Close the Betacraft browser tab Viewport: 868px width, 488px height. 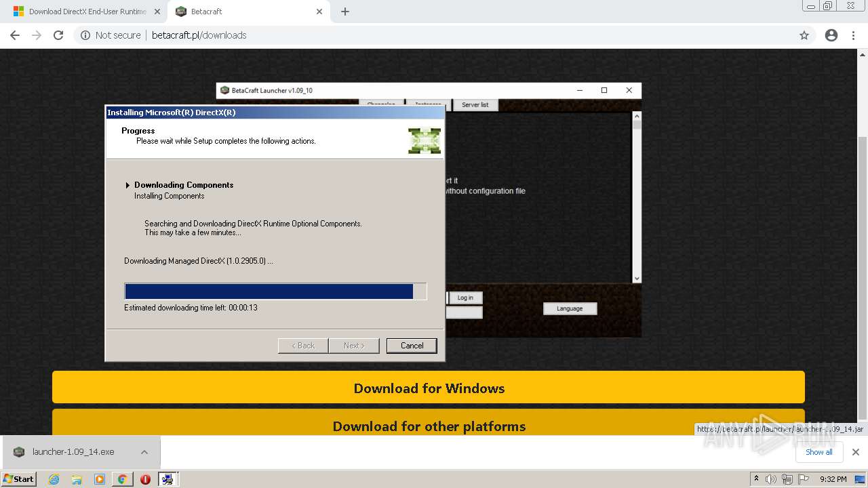click(x=319, y=12)
